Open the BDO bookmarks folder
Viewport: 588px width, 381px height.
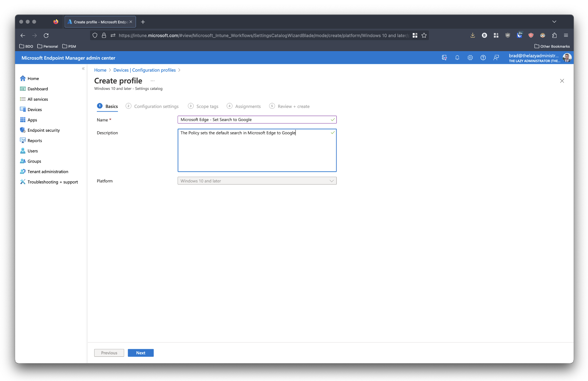coord(26,46)
